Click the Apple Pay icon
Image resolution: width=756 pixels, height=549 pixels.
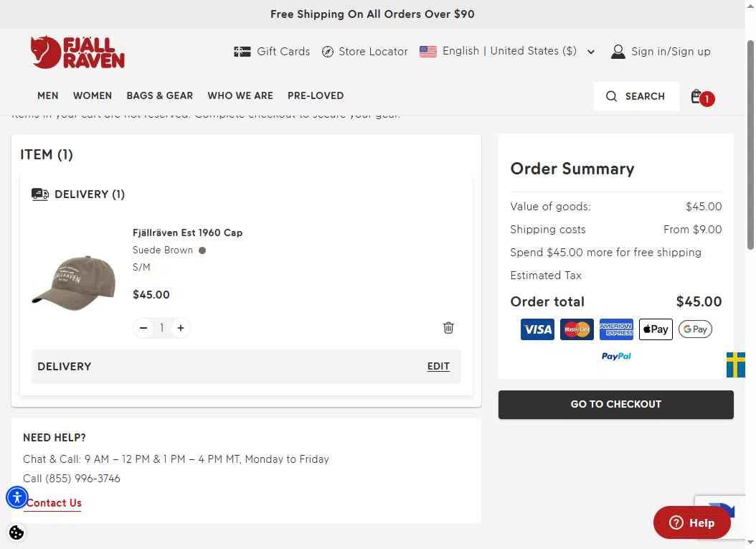click(x=656, y=329)
